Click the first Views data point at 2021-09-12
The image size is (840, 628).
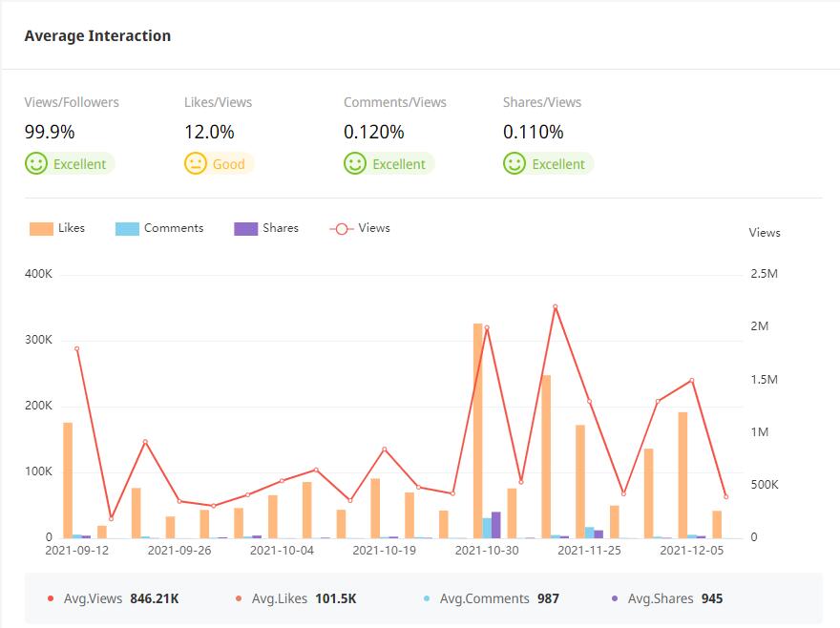click(x=76, y=348)
